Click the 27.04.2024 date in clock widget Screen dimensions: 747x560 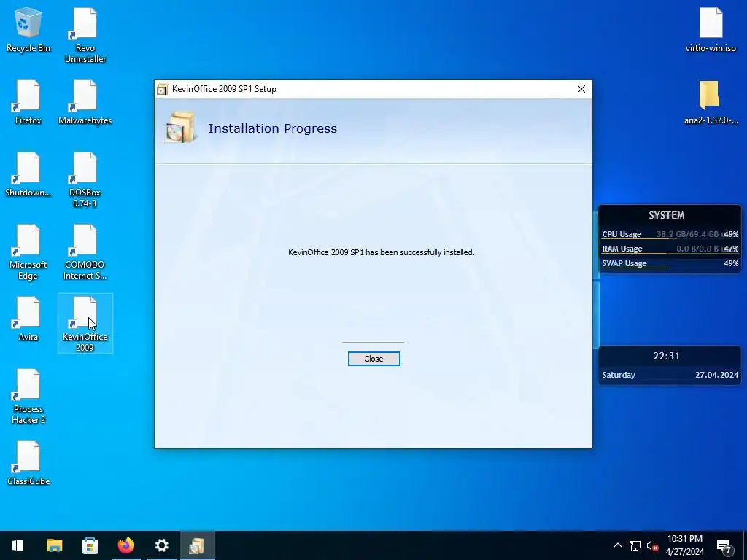pyautogui.click(x=716, y=375)
